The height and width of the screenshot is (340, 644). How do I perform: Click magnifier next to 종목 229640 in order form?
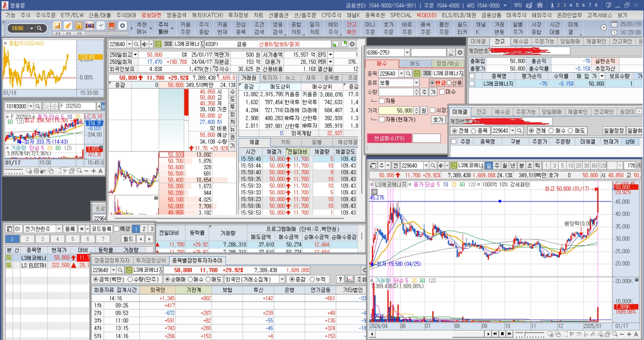pos(408,73)
